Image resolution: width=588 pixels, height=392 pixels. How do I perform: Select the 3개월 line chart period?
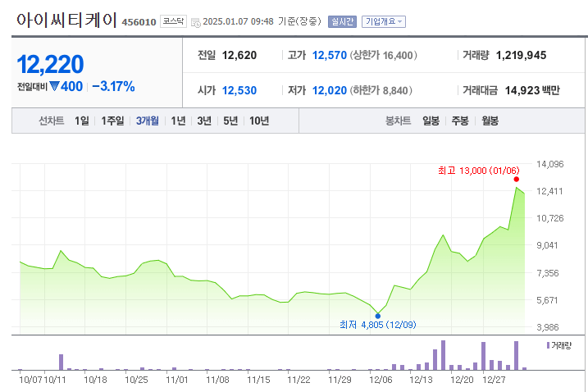[148, 121]
